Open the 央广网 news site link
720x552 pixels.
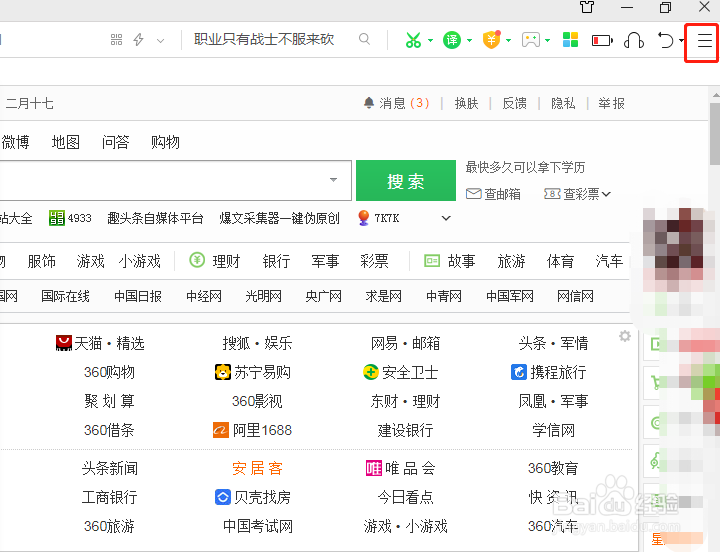(x=324, y=296)
